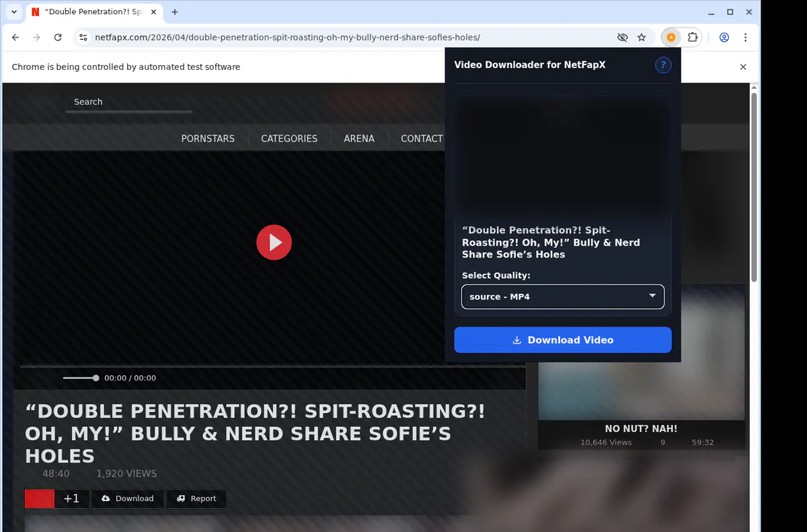Viewport: 807px width, 532px height.
Task: Close the current browser tab
Action: pos(153,12)
